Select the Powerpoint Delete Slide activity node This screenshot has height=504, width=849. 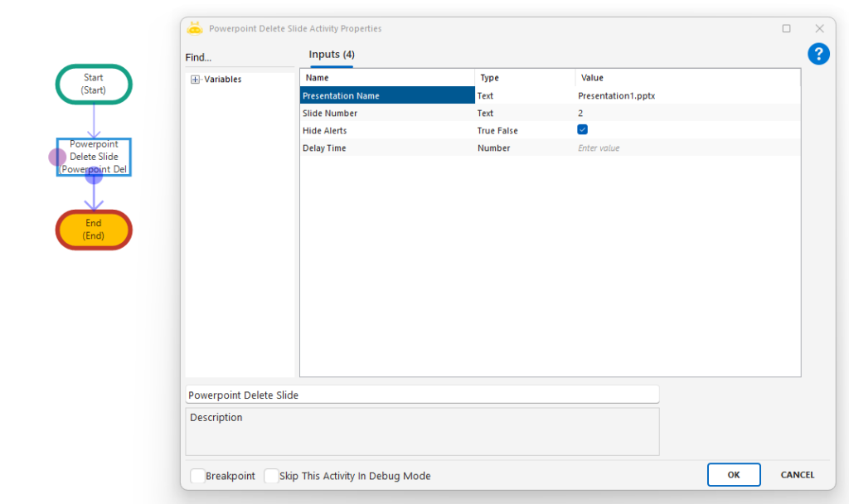click(95, 150)
